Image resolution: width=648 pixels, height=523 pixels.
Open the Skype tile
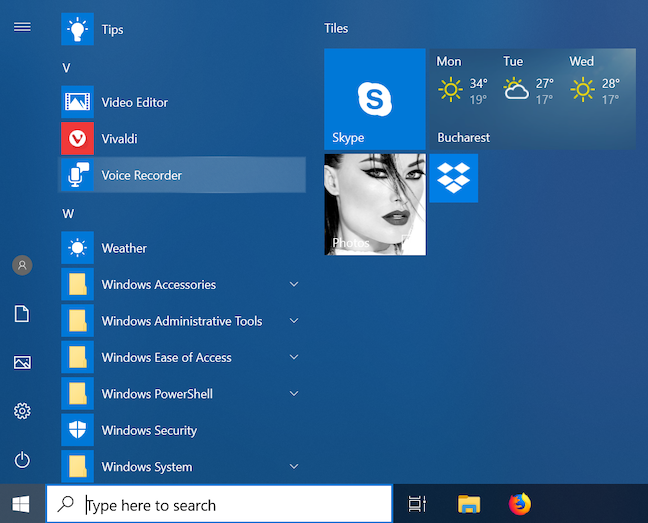pos(375,99)
